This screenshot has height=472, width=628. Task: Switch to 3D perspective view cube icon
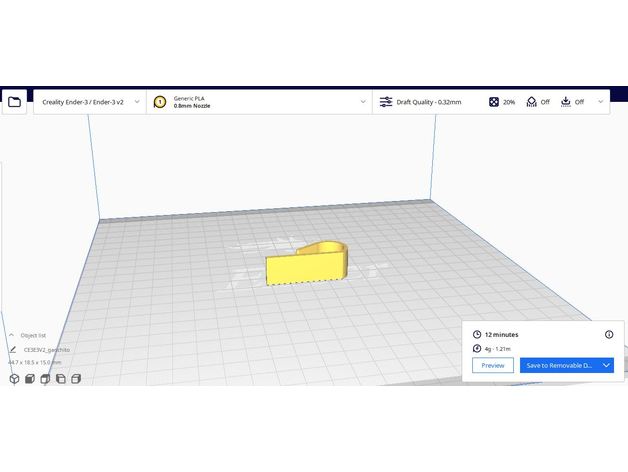[14, 379]
